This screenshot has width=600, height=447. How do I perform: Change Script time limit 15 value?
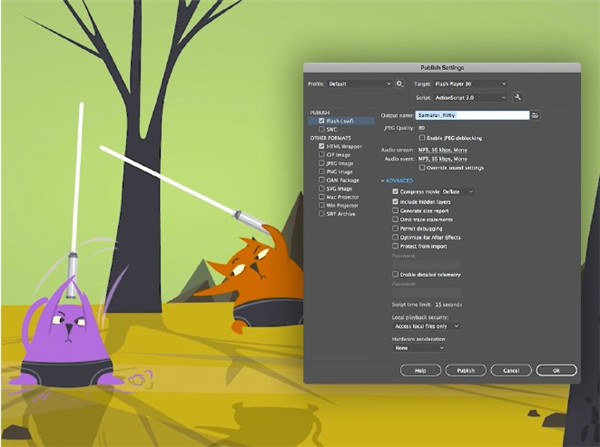[438, 304]
